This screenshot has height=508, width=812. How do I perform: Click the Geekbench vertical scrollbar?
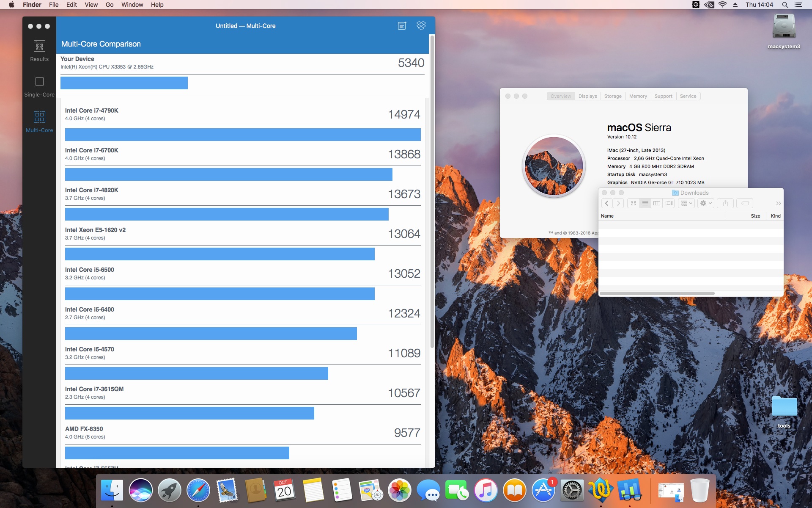coord(432,190)
